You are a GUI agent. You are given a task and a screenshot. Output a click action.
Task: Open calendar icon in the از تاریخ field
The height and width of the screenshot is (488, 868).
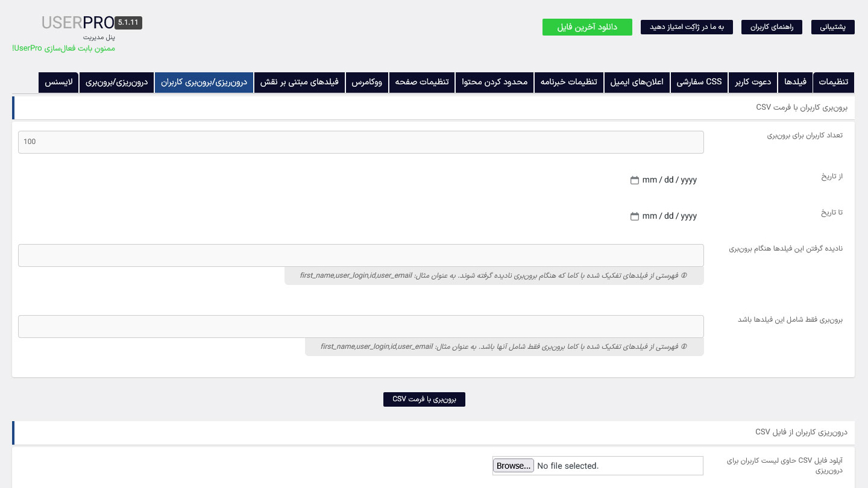(634, 180)
